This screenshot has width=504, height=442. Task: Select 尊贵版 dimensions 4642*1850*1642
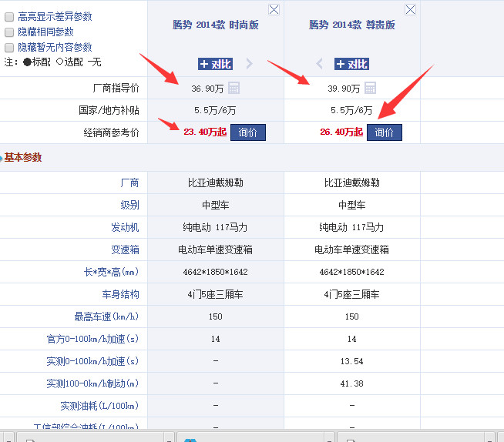(x=351, y=272)
